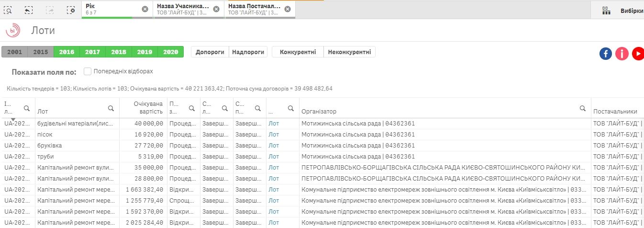Search in the Лот column
The image size is (644, 228).
tap(111, 108)
